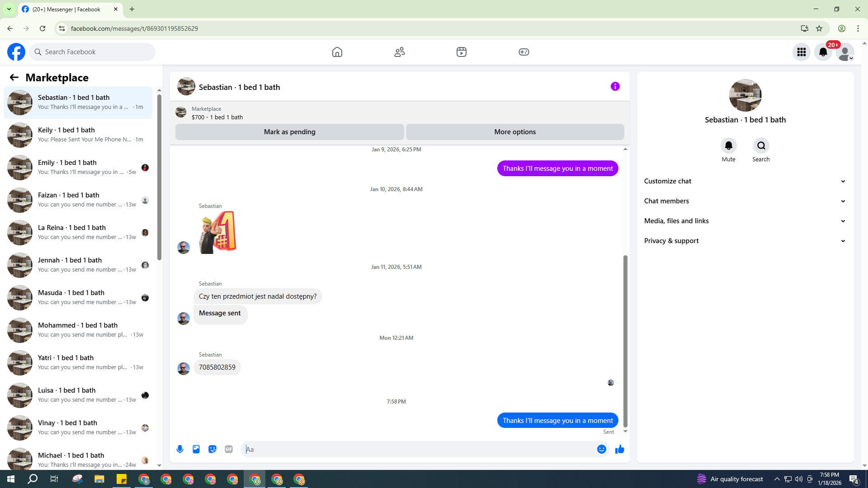This screenshot has height=488, width=868.
Task: Open the notifications bell
Action: [x=823, y=52]
